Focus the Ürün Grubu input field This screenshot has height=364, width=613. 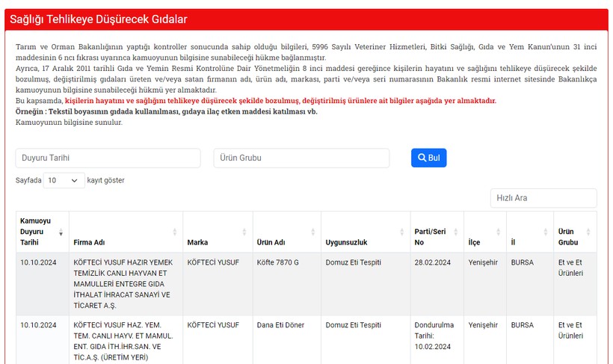point(301,158)
